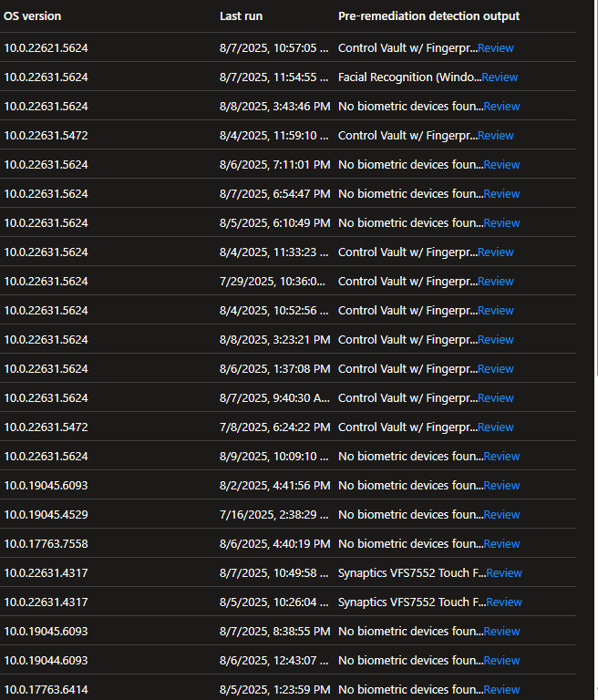Open Review for the 8/8/2025, 3:43:46 PM run
Viewport: 598px width, 700px height.
501,107
